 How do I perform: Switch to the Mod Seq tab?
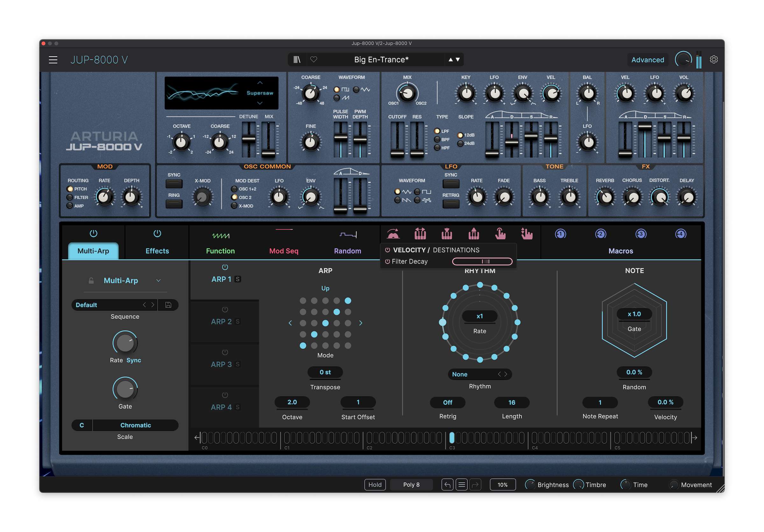[x=284, y=251]
